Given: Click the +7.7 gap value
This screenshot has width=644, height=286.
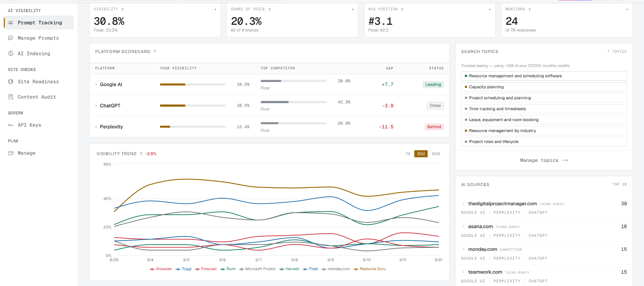Looking at the screenshot, I should [x=387, y=85].
